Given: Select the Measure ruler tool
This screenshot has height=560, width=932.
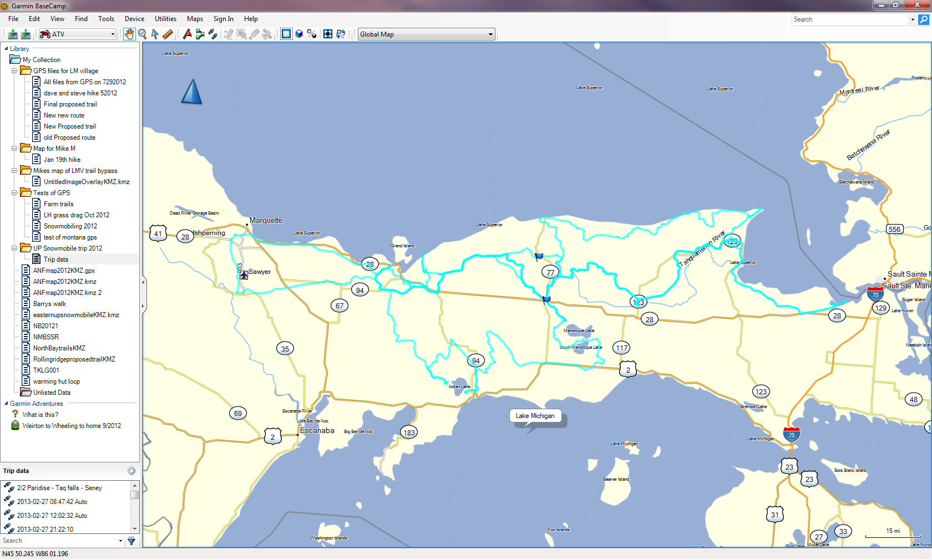Looking at the screenshot, I should [168, 34].
